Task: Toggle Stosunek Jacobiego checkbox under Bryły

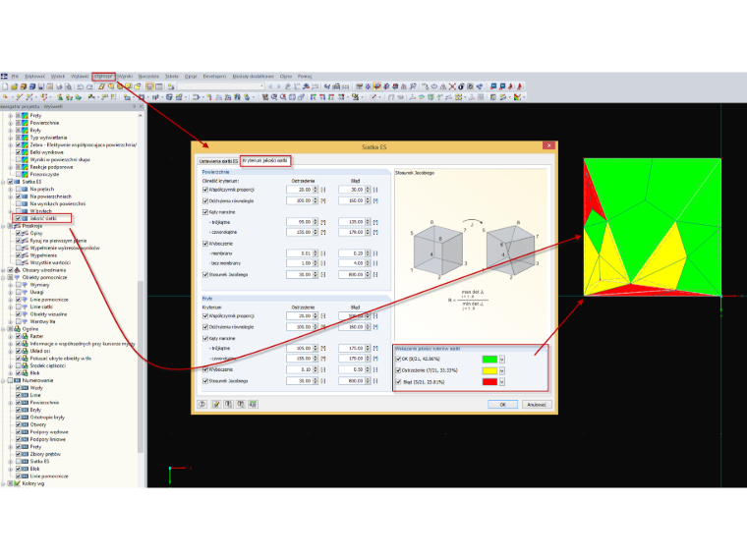Action: click(205, 381)
